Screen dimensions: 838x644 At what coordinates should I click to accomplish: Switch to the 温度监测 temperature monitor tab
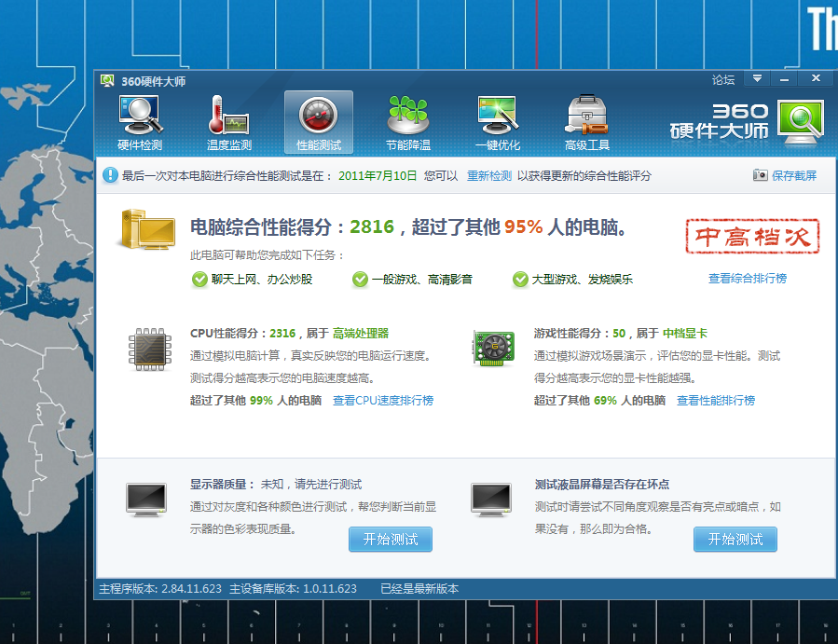point(229,123)
